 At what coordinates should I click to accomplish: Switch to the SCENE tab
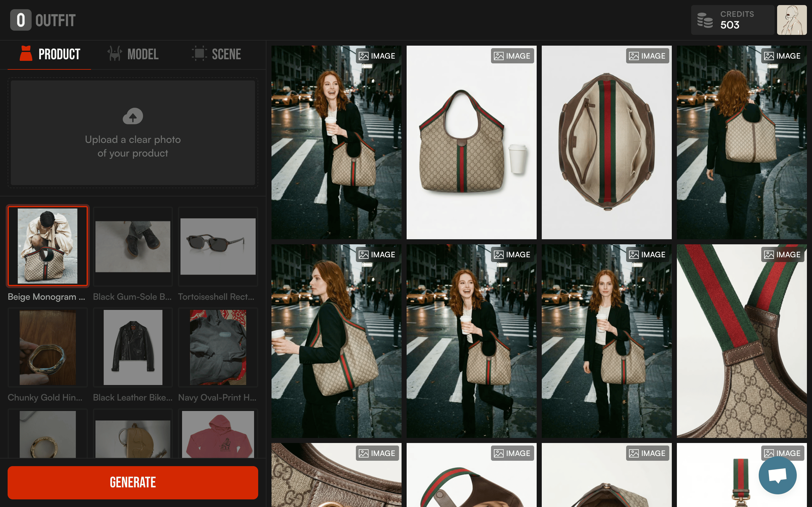click(216, 54)
